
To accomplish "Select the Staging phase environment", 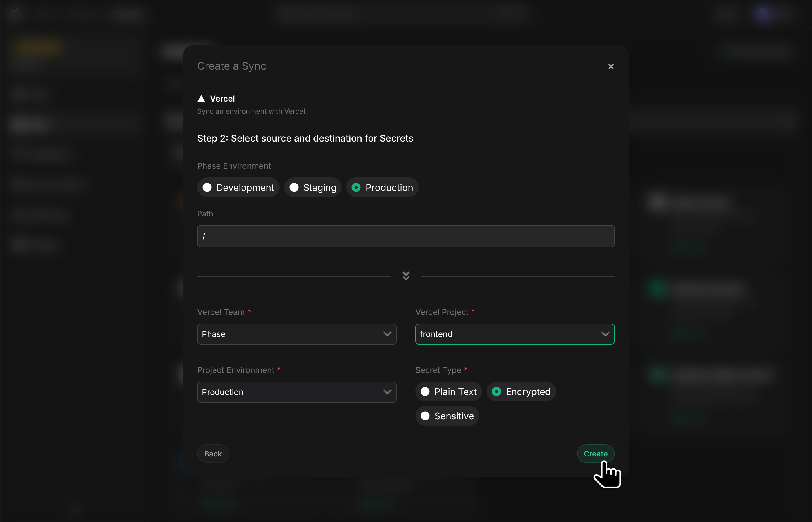I will 313,187.
